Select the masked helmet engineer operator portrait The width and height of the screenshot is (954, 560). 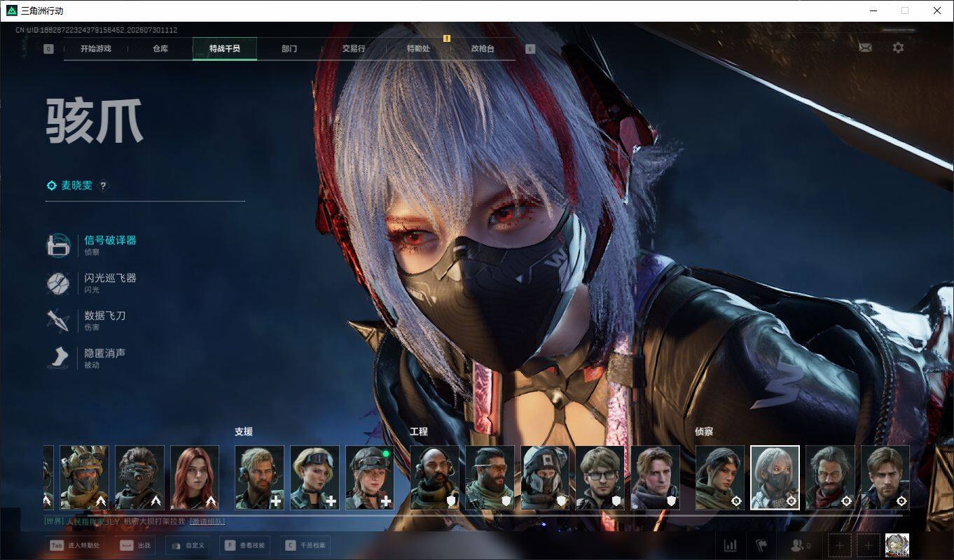(545, 477)
